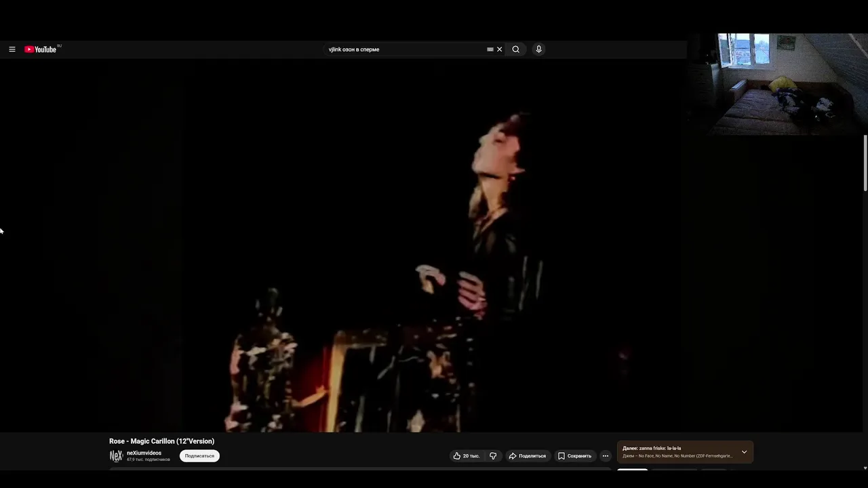868x488 pixels.
Task: Share the video via Поделиться
Action: pos(528,456)
